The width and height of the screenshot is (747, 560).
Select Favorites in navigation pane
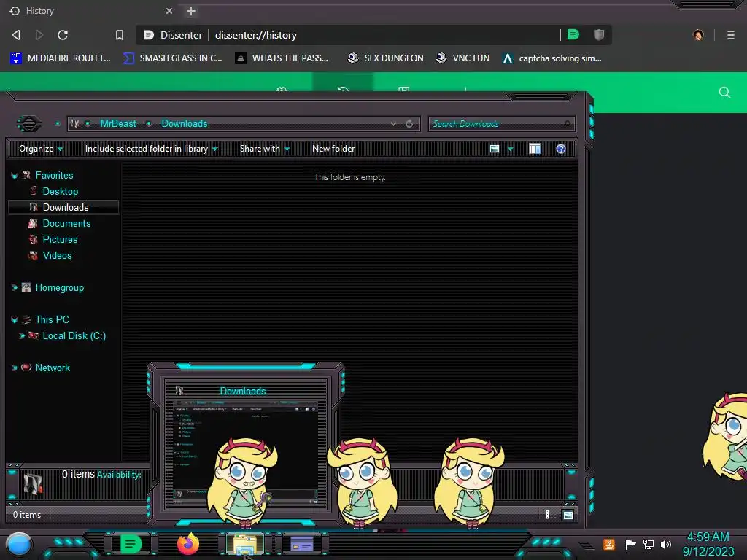coord(54,175)
